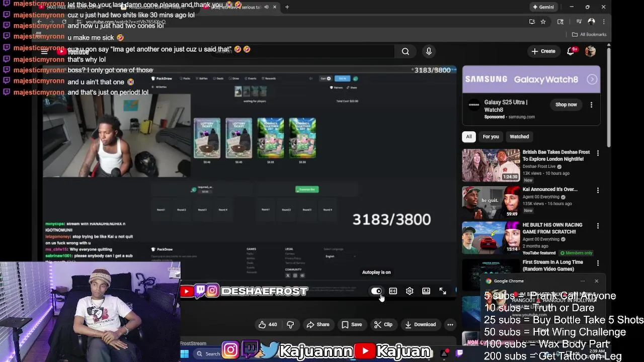The width and height of the screenshot is (644, 362).
Task: Open menu for British Bae Takes Deshae video
Action: [x=598, y=153]
